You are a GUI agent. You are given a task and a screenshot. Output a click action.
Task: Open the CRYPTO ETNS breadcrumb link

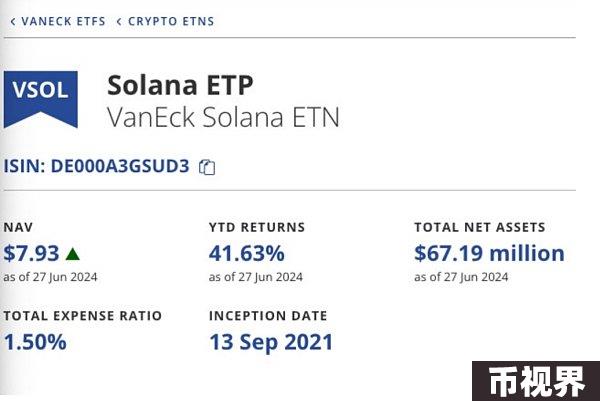click(171, 21)
